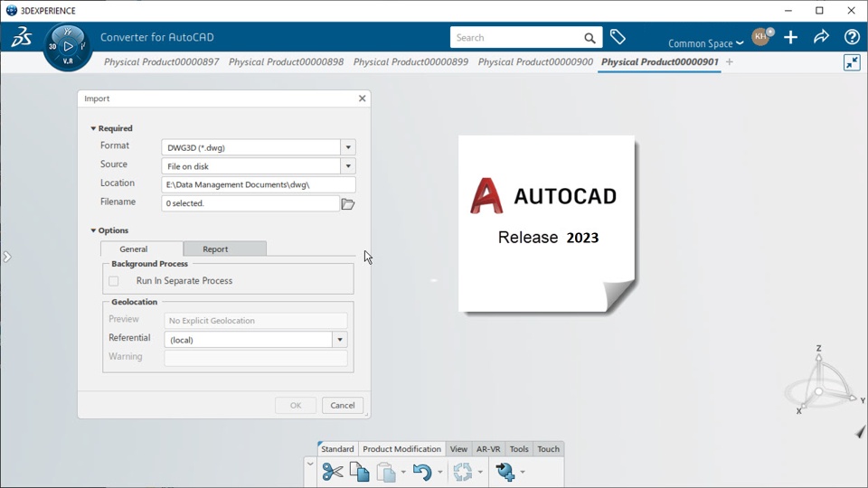Open the AR-VR action bar tab
This screenshot has width=868, height=488.
pos(488,449)
